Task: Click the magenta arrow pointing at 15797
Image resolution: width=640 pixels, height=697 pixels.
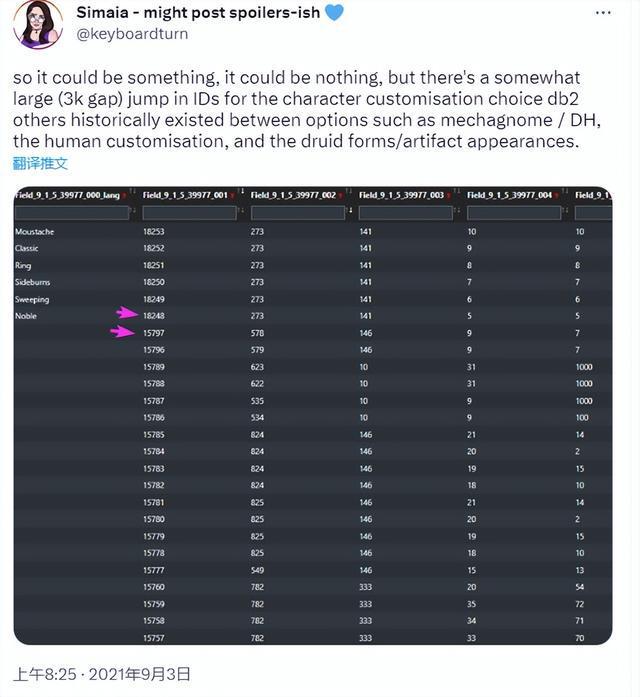Action: click(122, 331)
